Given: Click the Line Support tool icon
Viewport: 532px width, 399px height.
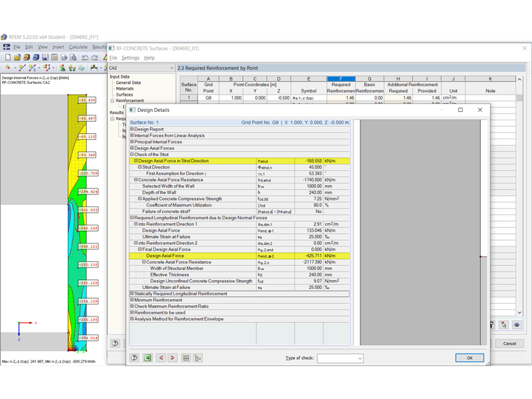Looking at the screenshot, I should coord(72,68).
